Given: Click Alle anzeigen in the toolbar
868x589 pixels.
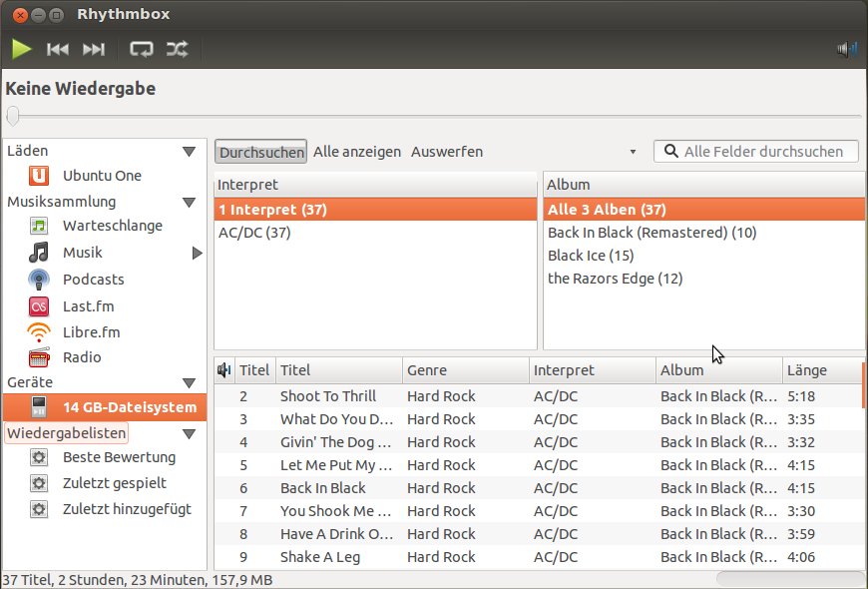Looking at the screenshot, I should point(357,152).
